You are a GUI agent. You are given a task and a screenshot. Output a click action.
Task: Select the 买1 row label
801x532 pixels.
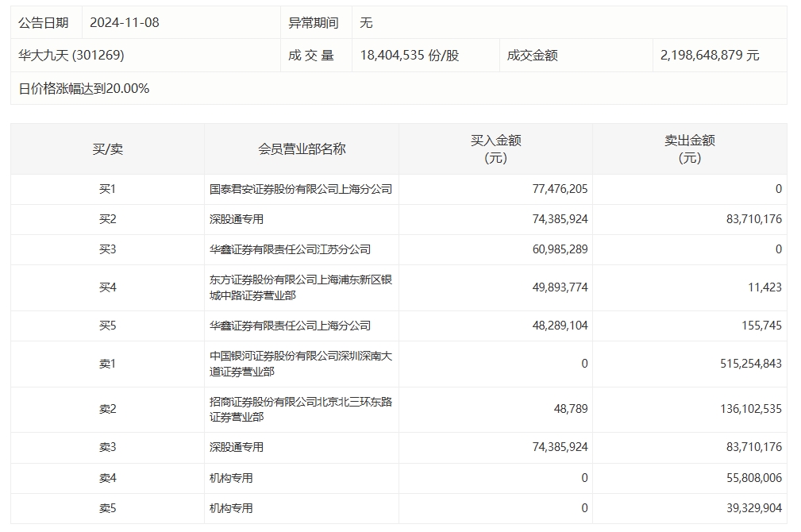(x=108, y=190)
